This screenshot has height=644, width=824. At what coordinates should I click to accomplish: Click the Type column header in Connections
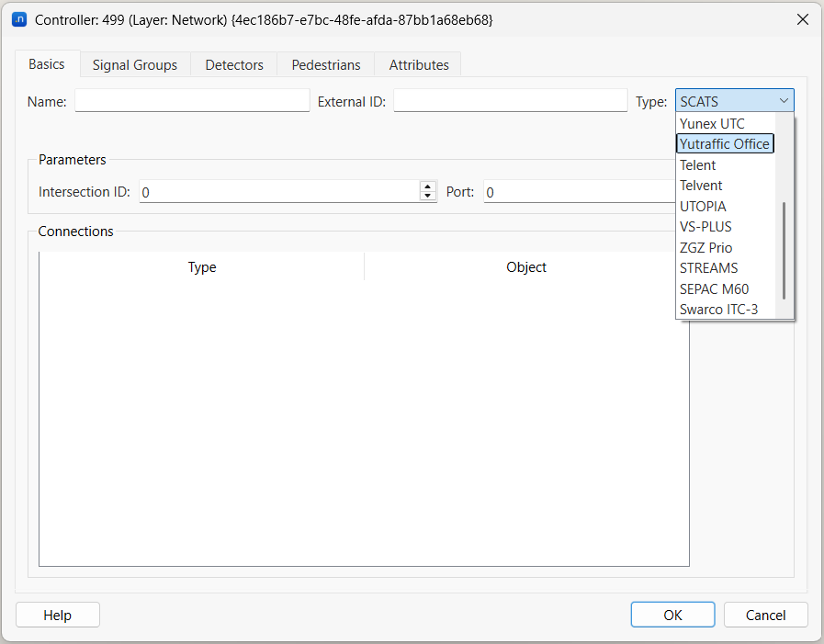click(x=202, y=267)
